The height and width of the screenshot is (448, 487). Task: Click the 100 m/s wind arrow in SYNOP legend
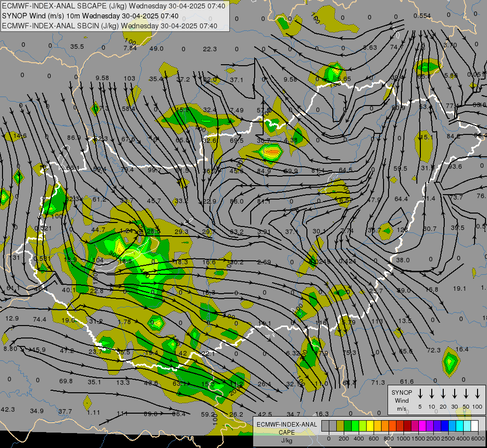click(x=478, y=394)
